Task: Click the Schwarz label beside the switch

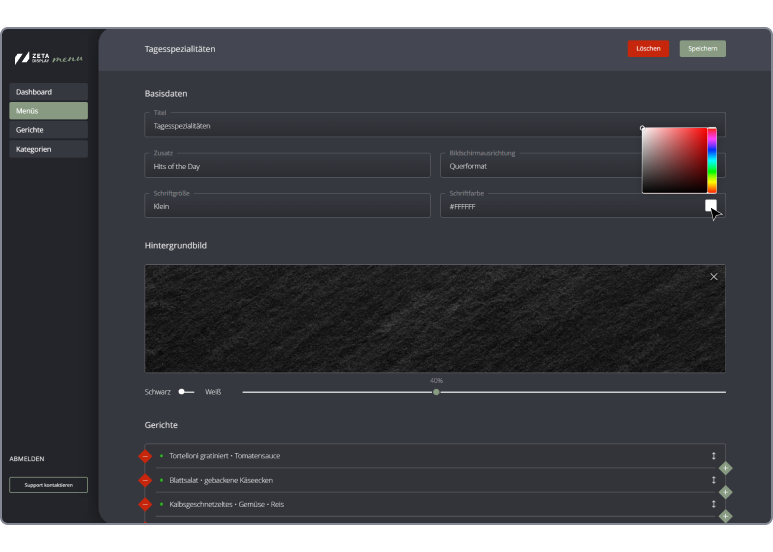Action: pos(157,392)
